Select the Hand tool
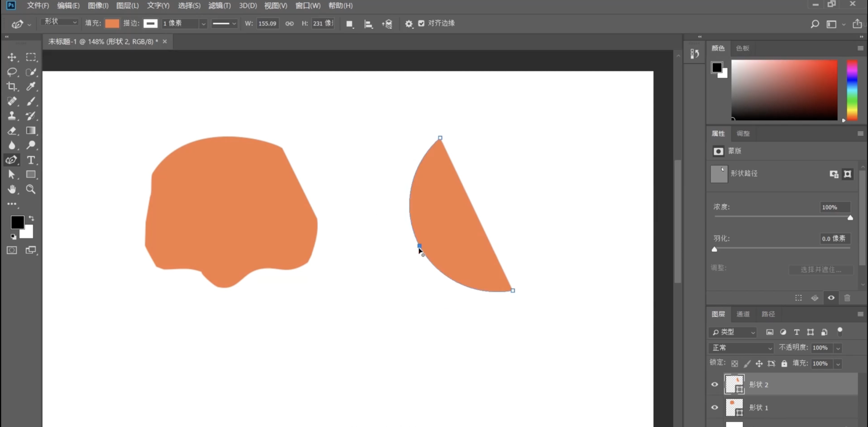The height and width of the screenshot is (427, 868). (x=12, y=189)
